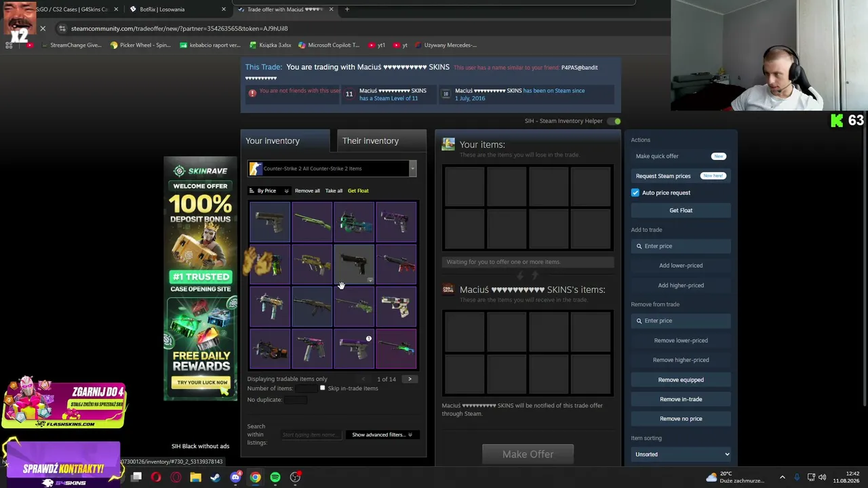
Task: Open the Microsoft Copilot bookmark
Action: (x=328, y=45)
